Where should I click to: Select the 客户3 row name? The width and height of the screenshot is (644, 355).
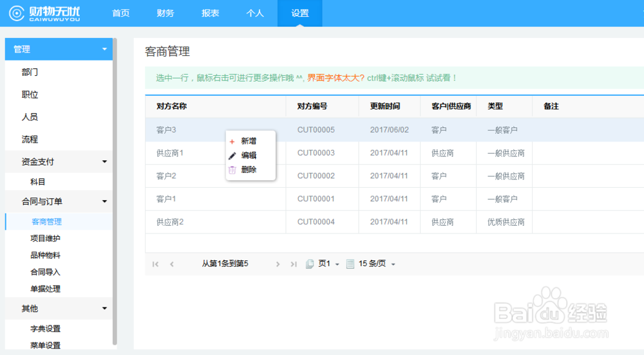(x=166, y=130)
